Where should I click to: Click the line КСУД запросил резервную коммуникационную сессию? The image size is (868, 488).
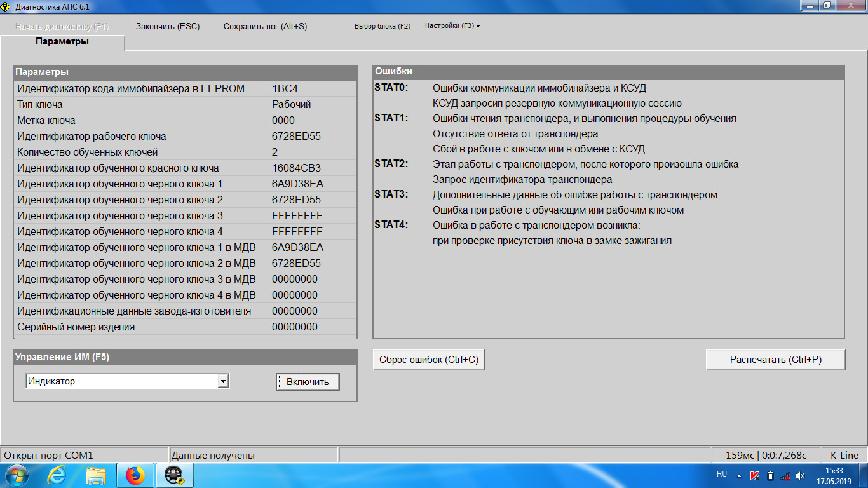coord(557,103)
